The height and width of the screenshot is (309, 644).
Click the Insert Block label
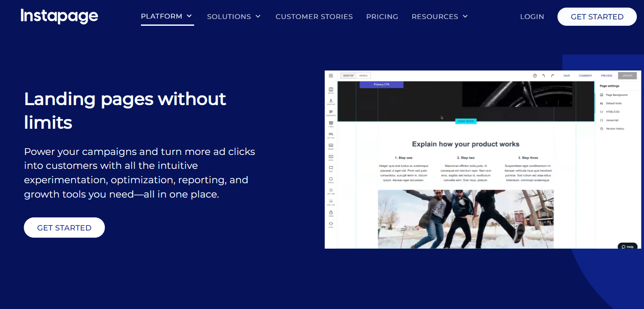[x=466, y=121]
